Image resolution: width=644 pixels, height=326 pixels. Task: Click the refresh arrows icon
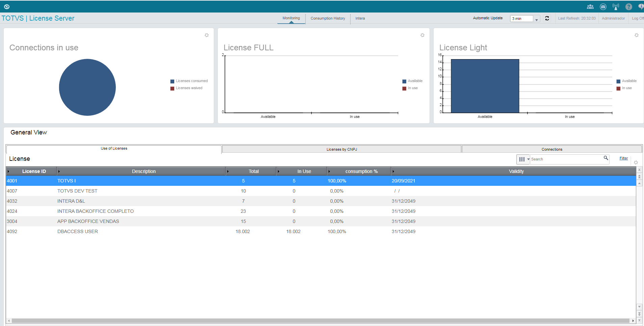[547, 19]
